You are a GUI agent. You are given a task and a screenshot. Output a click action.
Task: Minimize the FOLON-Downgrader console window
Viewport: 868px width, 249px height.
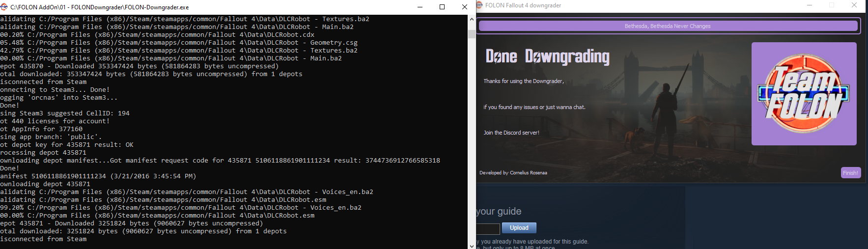[x=420, y=7]
